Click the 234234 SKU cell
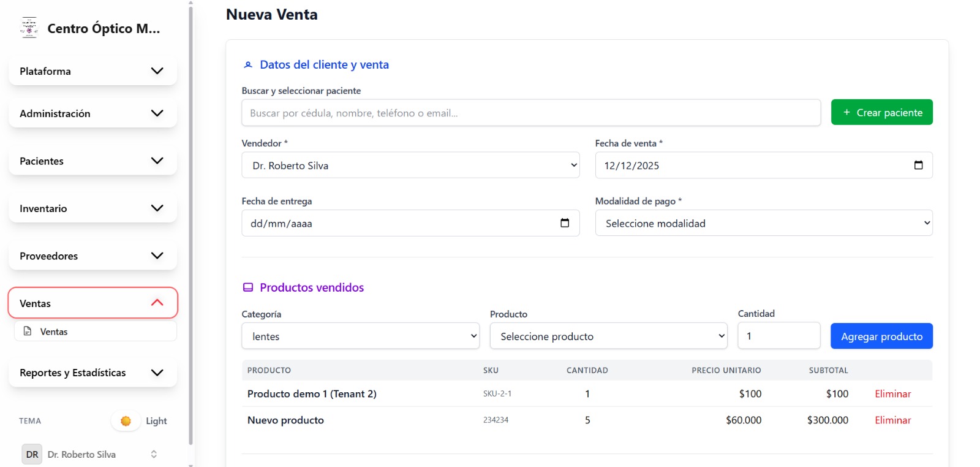The height and width of the screenshot is (467, 980). 496,420
